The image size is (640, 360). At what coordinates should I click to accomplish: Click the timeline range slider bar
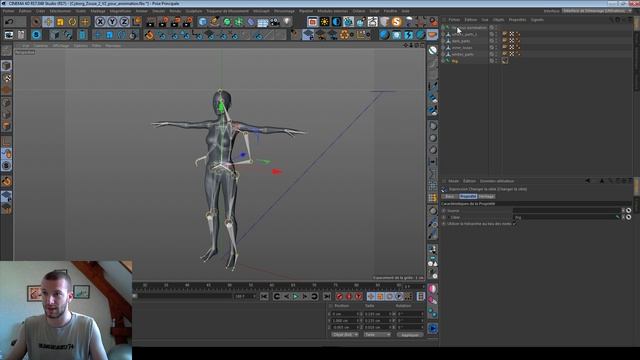click(x=185, y=296)
